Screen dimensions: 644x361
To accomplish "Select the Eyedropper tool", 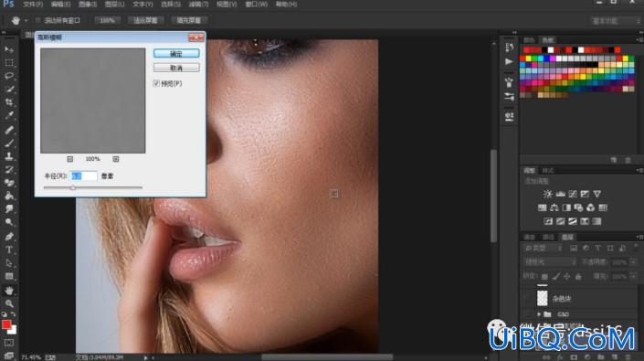I will (x=9, y=115).
